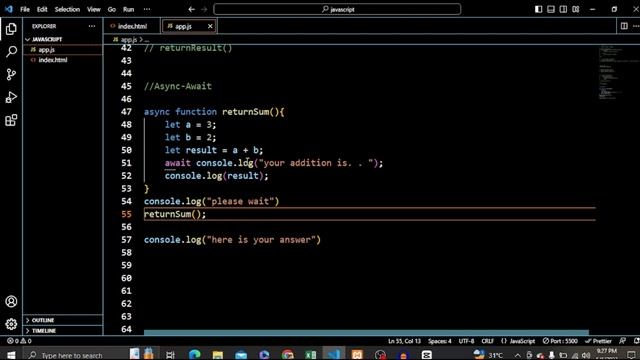
Task: Change indentation via Spaces: 4
Action: [x=440, y=341]
